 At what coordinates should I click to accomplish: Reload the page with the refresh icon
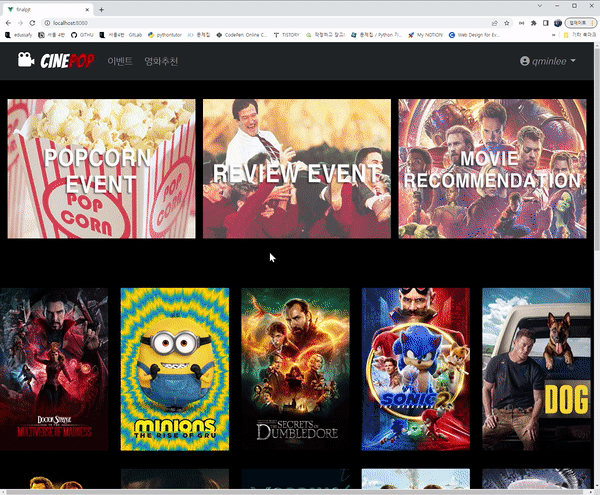point(32,23)
